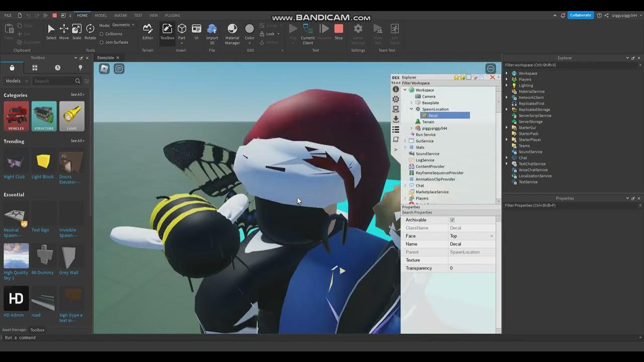Switch to the PLUGINS ribbon tab
Viewport: 644px width, 362px height.
[x=173, y=16]
